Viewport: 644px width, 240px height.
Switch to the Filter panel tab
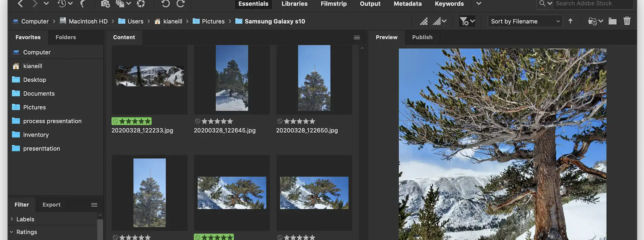click(22, 205)
